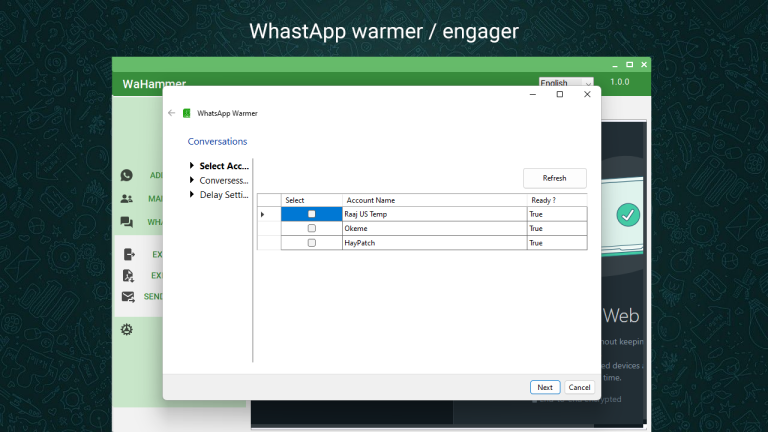Click Cancel to dismiss the wizard

point(579,387)
